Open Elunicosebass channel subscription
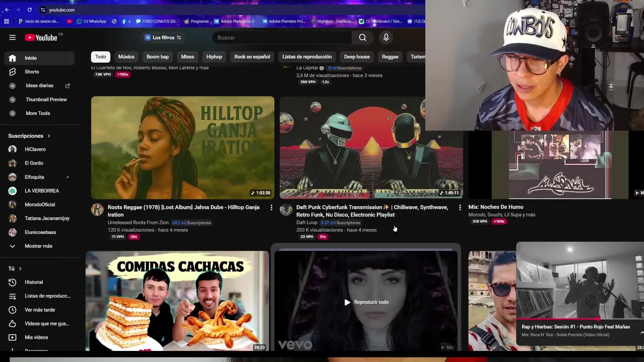Image resolution: width=644 pixels, height=362 pixels. point(39,232)
